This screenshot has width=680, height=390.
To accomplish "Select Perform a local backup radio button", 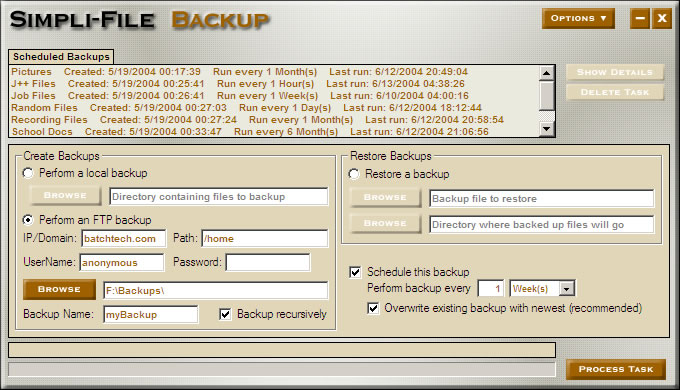I will [28, 173].
